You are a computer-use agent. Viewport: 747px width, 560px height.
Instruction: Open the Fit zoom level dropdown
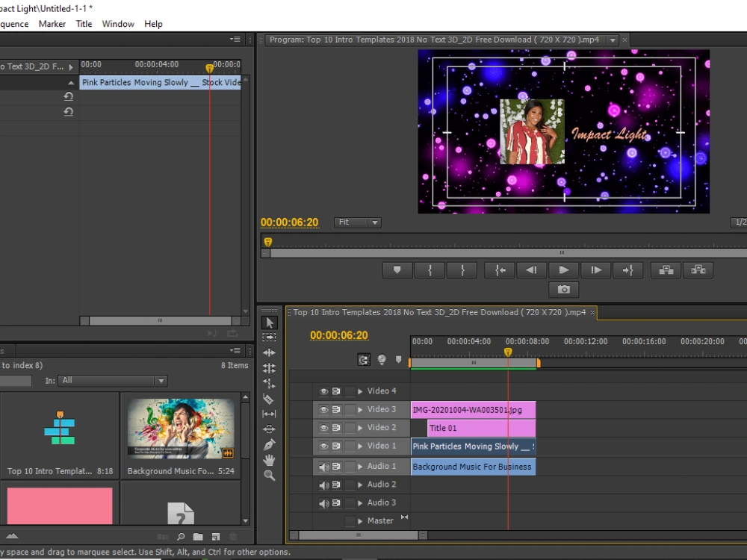point(357,223)
